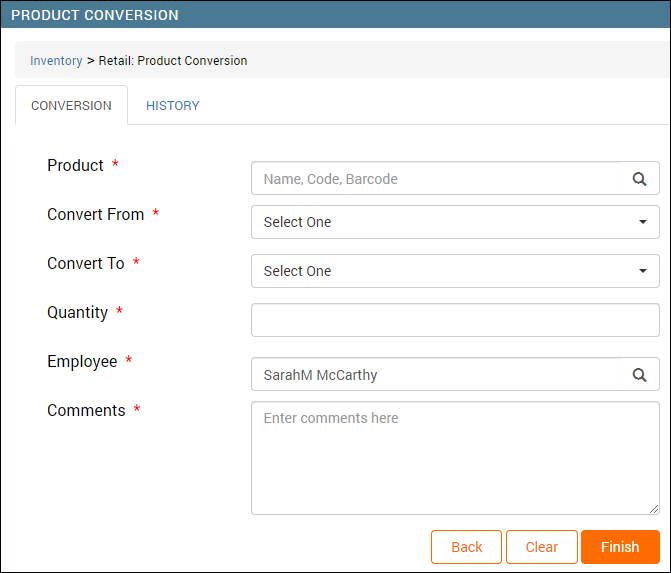
Task: Click the 'Product' field label
Action: tap(75, 165)
